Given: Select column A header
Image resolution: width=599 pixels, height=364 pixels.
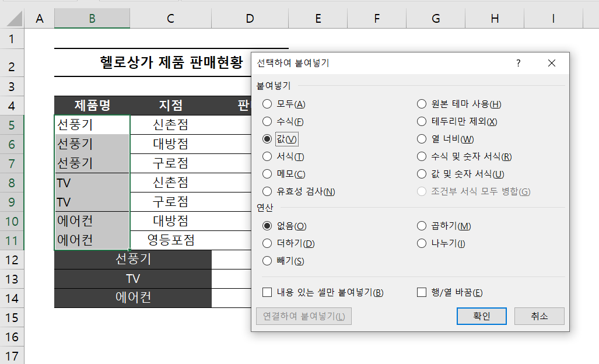Looking at the screenshot, I should [39, 19].
